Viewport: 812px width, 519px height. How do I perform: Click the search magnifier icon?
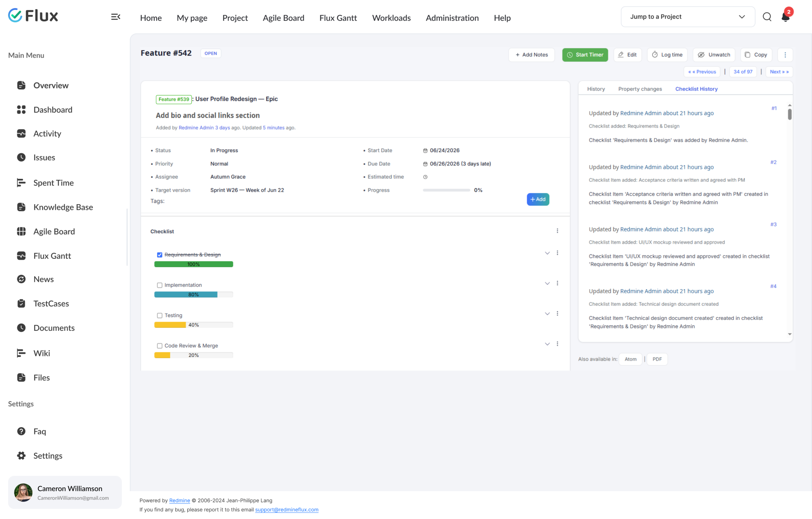[x=767, y=17]
